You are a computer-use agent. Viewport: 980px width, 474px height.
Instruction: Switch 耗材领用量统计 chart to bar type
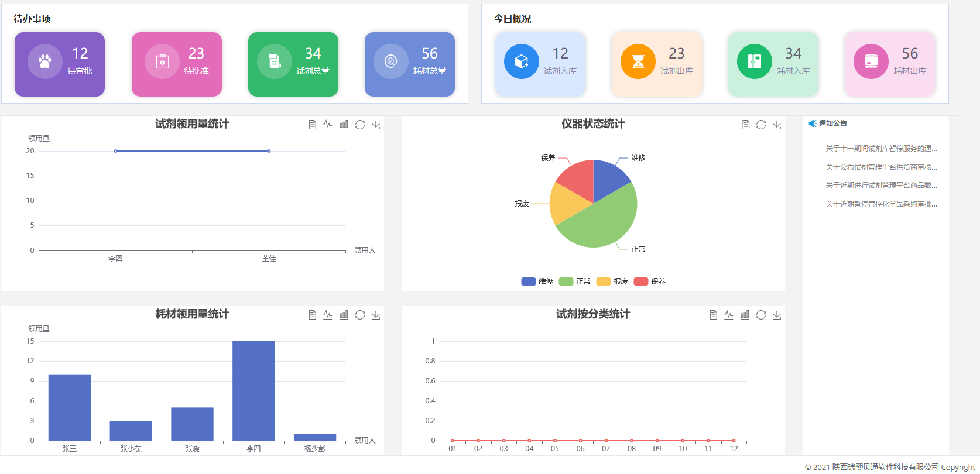tap(344, 315)
